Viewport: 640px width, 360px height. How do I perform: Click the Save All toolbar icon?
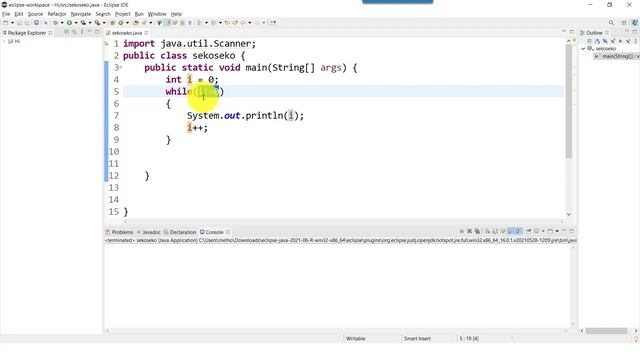tap(27, 23)
